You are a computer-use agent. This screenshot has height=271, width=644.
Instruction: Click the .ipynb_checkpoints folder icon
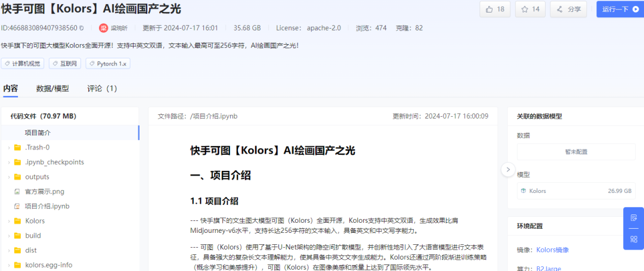click(x=17, y=163)
